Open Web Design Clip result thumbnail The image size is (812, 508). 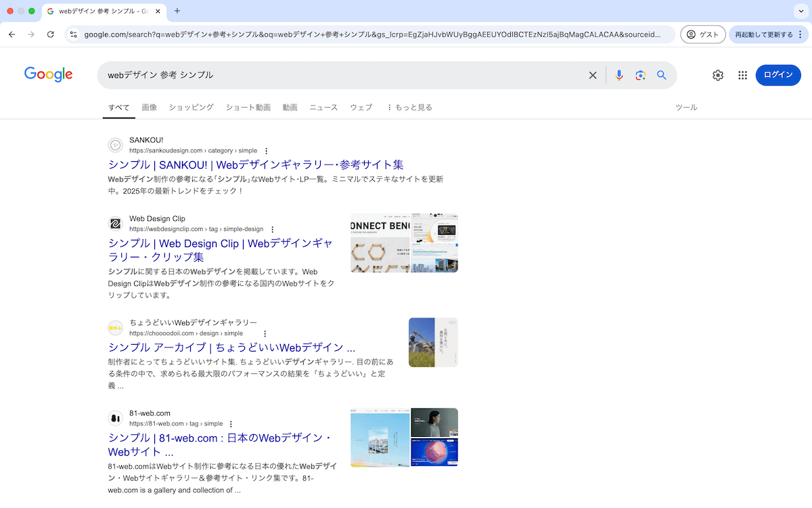tap(404, 243)
